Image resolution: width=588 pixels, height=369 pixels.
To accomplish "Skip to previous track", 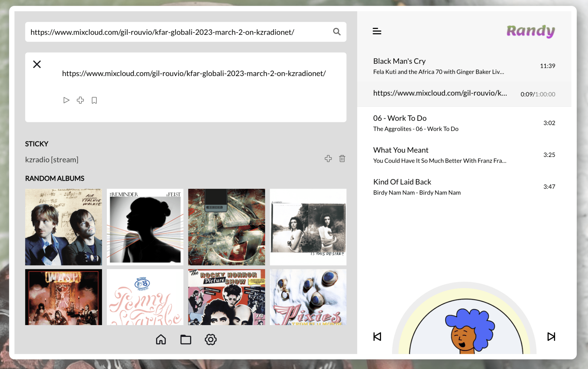I will click(377, 337).
